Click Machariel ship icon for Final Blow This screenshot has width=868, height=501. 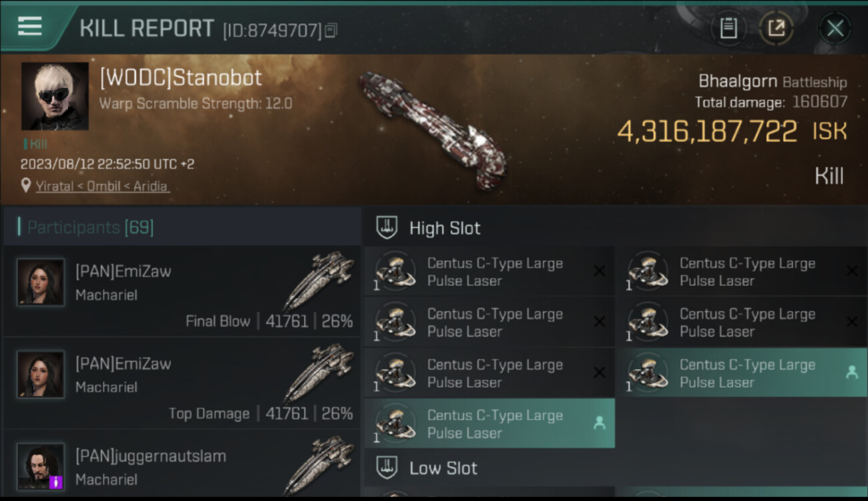(318, 281)
